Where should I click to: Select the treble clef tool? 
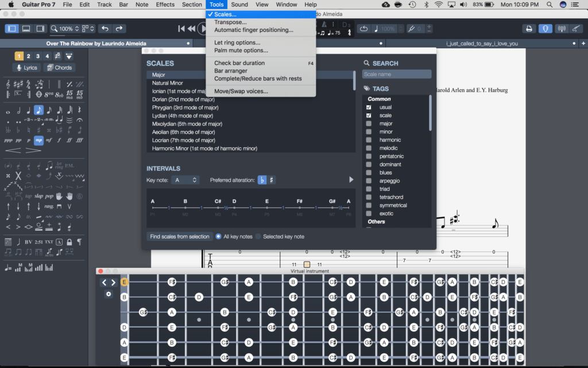point(8,84)
